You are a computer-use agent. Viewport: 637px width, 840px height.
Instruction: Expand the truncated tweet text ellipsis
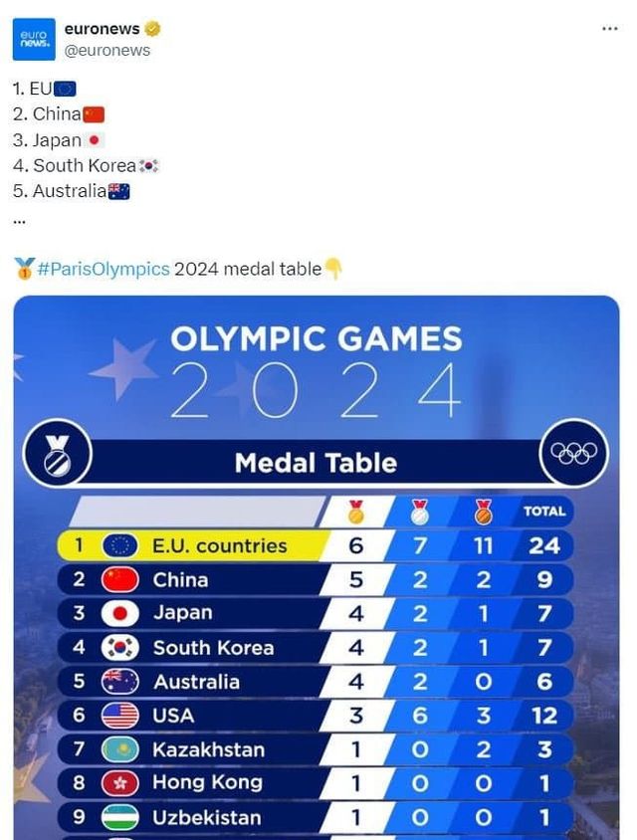pos(19,221)
